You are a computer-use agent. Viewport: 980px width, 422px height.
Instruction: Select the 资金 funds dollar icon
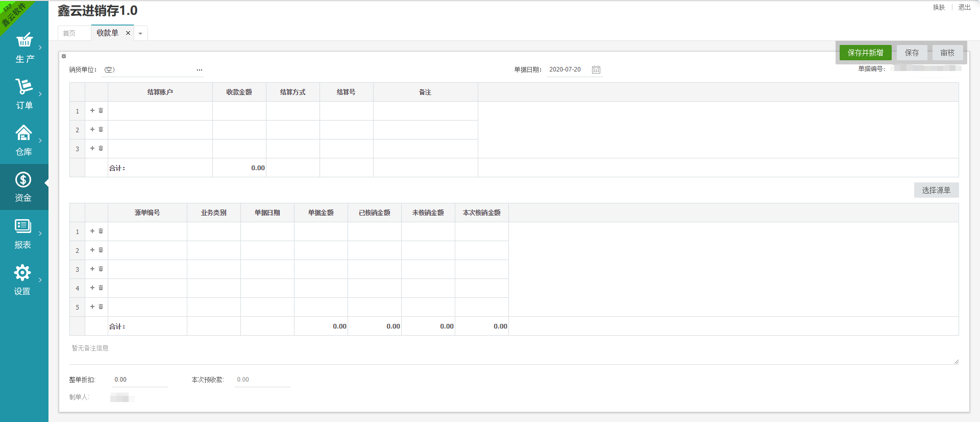[23, 180]
